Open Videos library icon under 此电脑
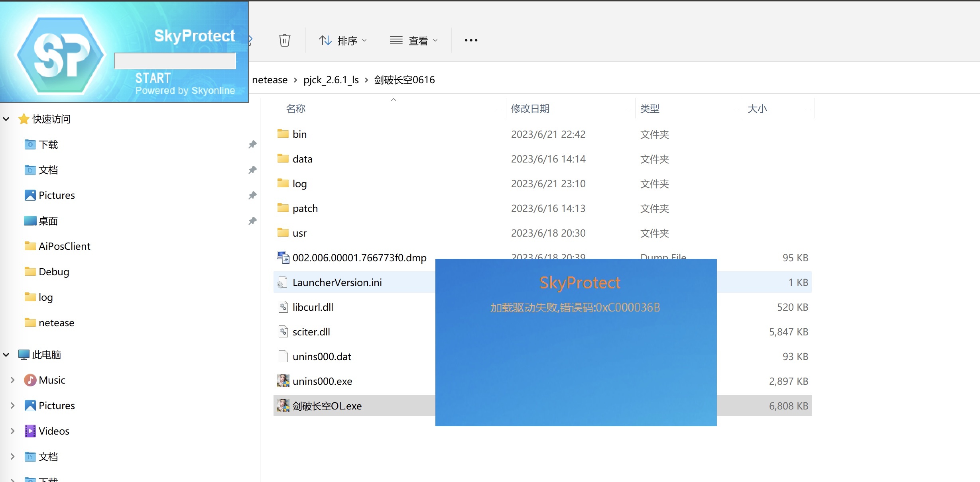The width and height of the screenshot is (980, 482). [x=30, y=431]
